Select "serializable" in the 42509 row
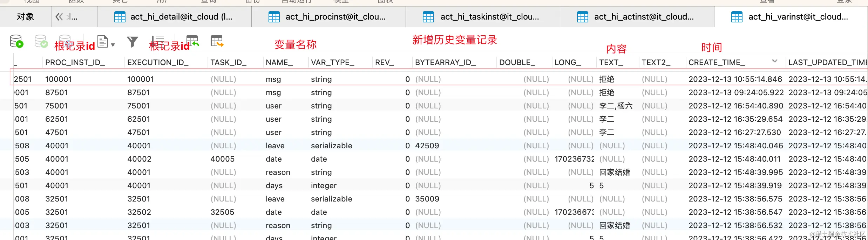Viewport: 868px width, 240px height. 331,146
